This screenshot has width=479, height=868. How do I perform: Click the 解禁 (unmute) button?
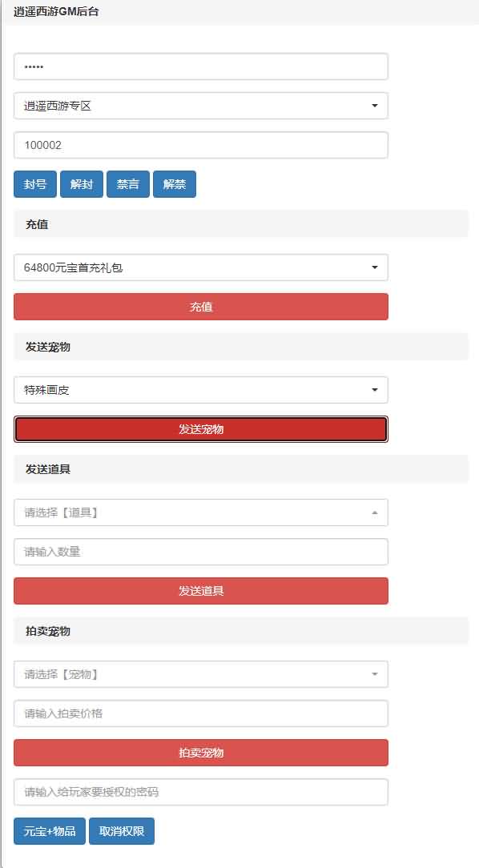click(x=174, y=183)
